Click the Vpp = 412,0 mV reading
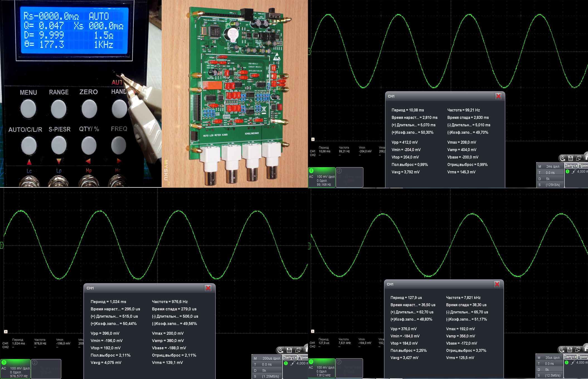 [x=405, y=142]
